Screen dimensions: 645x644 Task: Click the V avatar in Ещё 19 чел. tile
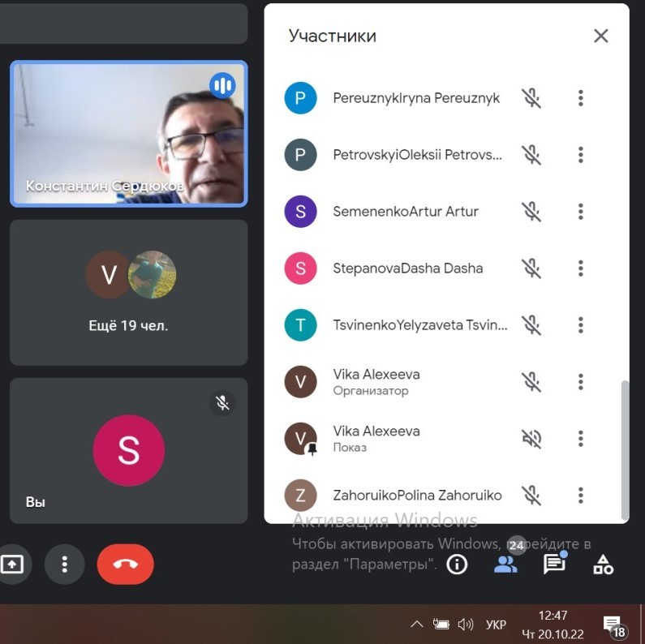coord(108,274)
